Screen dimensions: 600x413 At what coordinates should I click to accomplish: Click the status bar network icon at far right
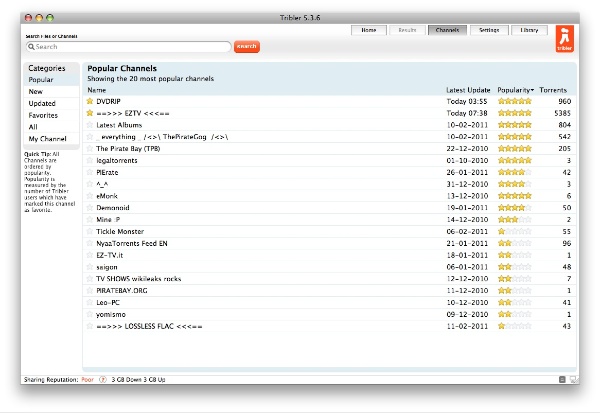click(x=574, y=379)
